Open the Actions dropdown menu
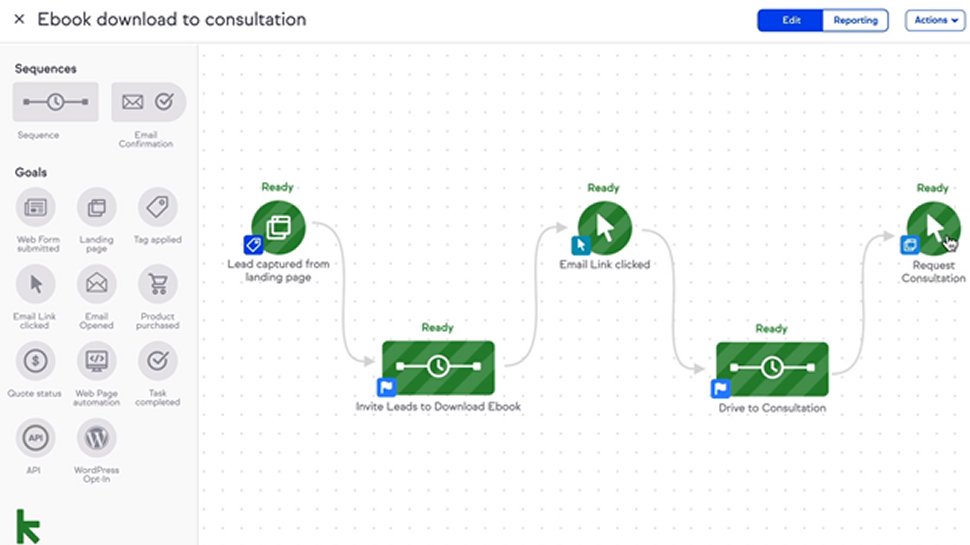 pyautogui.click(x=935, y=20)
